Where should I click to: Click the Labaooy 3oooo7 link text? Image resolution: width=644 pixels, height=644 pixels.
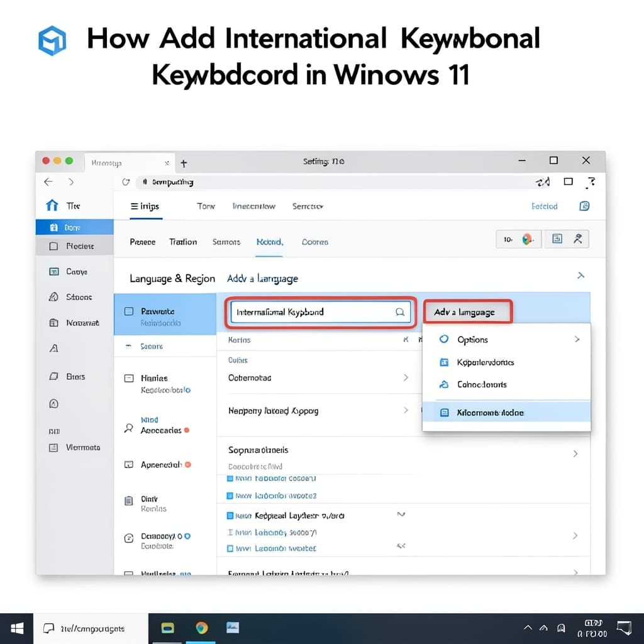(286, 532)
